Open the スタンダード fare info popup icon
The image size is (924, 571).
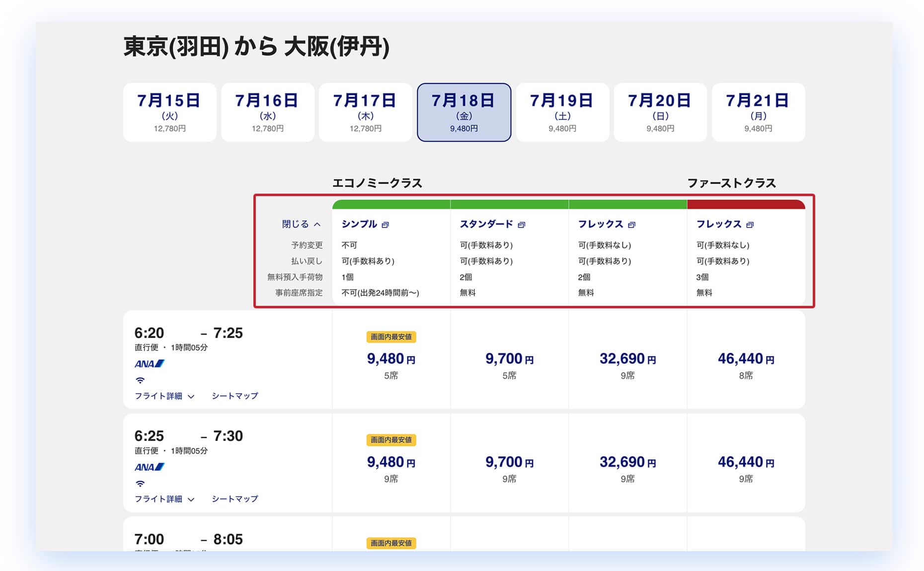click(521, 225)
